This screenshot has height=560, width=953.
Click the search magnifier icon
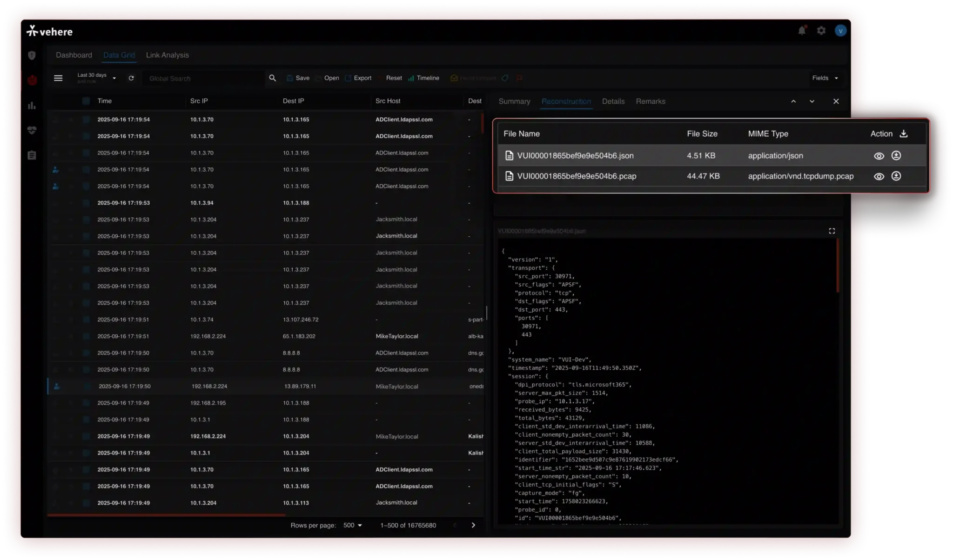click(273, 78)
